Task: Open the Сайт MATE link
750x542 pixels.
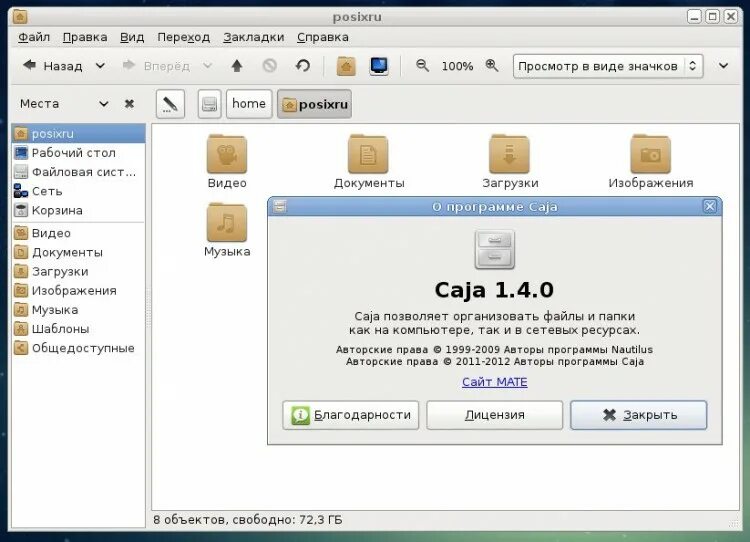Action: tap(495, 382)
